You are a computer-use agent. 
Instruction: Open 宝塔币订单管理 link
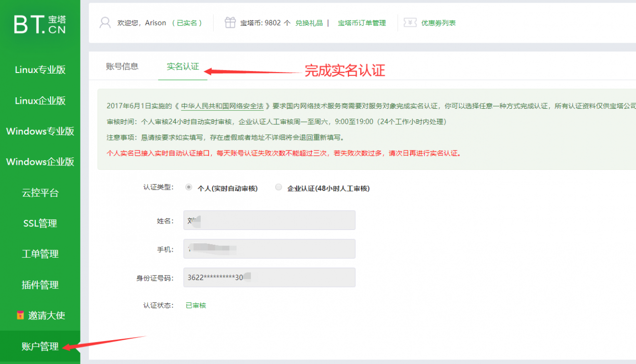click(362, 23)
